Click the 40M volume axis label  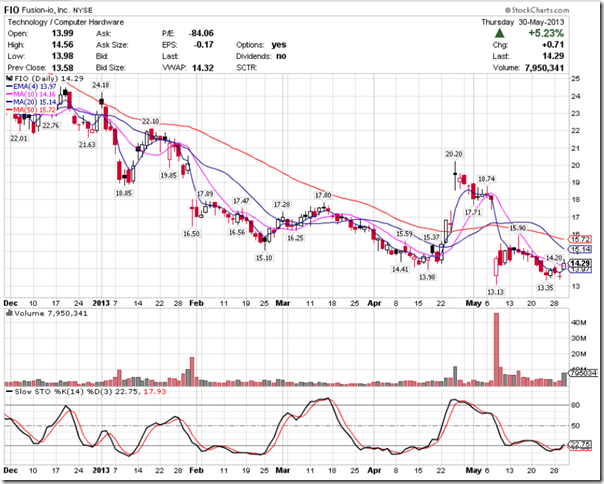(x=579, y=323)
